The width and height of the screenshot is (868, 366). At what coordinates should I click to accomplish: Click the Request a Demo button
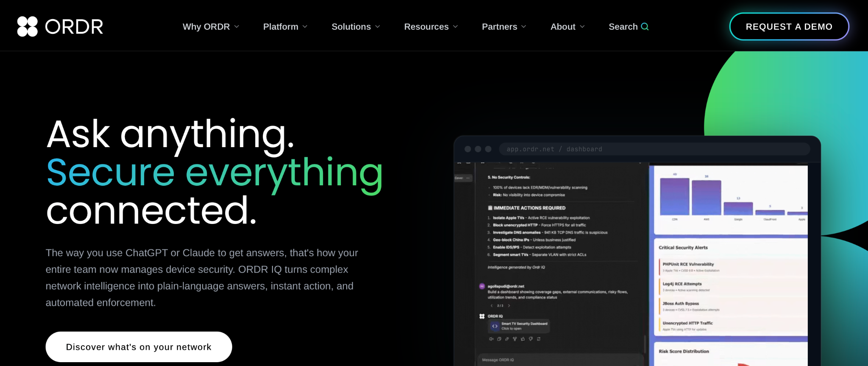click(x=789, y=27)
